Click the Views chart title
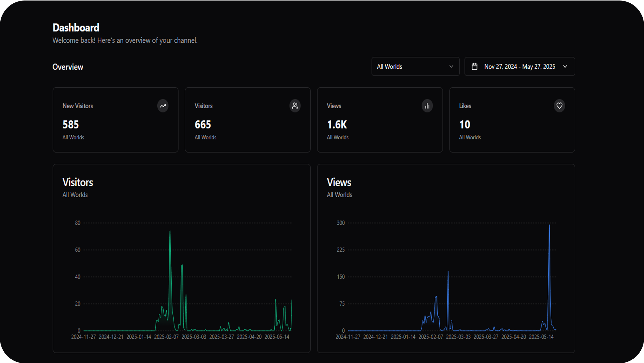 pyautogui.click(x=339, y=182)
